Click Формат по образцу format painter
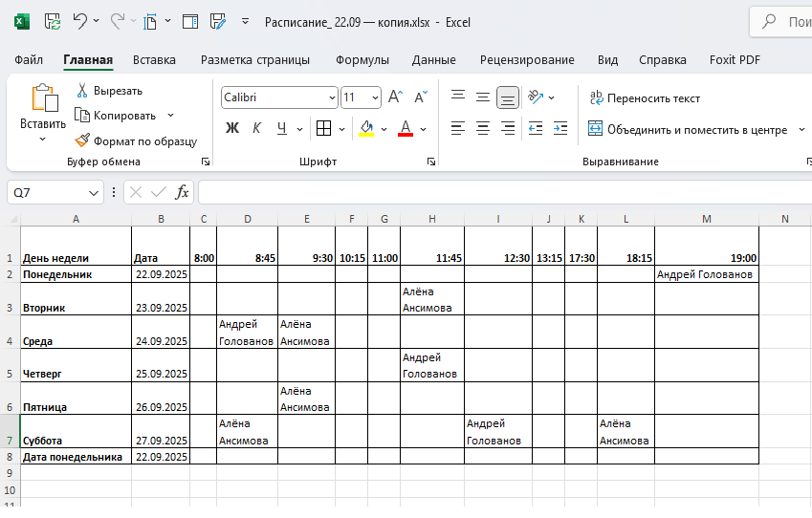Viewport: 812px width, 518px height. click(136, 140)
